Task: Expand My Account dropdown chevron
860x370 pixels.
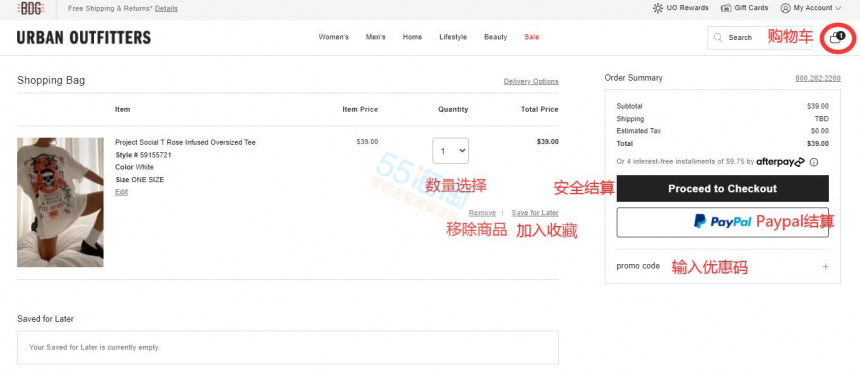Action: pyautogui.click(x=838, y=8)
